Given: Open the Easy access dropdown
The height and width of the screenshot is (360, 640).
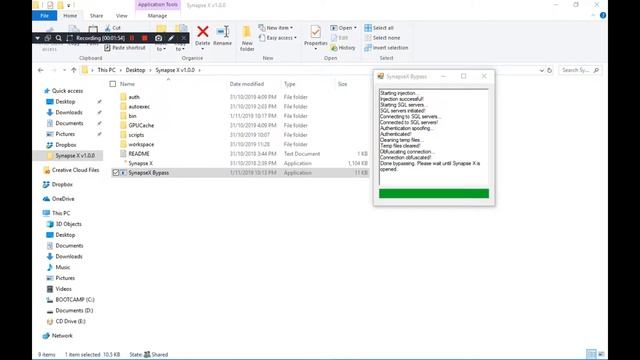Looking at the screenshot, I should point(278,38).
